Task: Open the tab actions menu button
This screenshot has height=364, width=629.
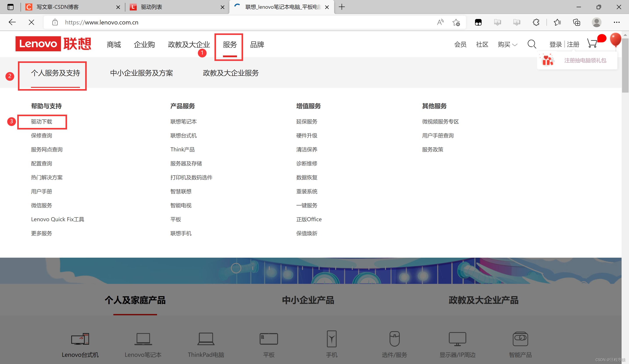Action: 10,7
